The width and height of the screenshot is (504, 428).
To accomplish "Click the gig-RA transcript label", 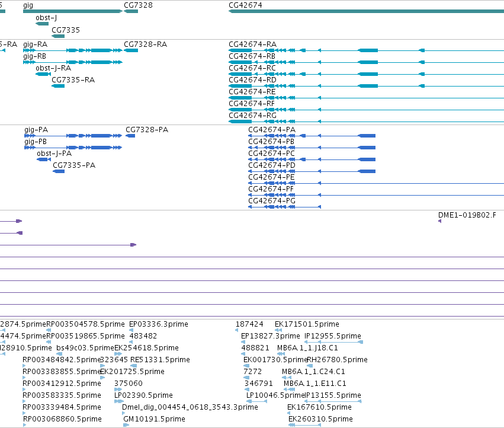I will coord(35,44).
